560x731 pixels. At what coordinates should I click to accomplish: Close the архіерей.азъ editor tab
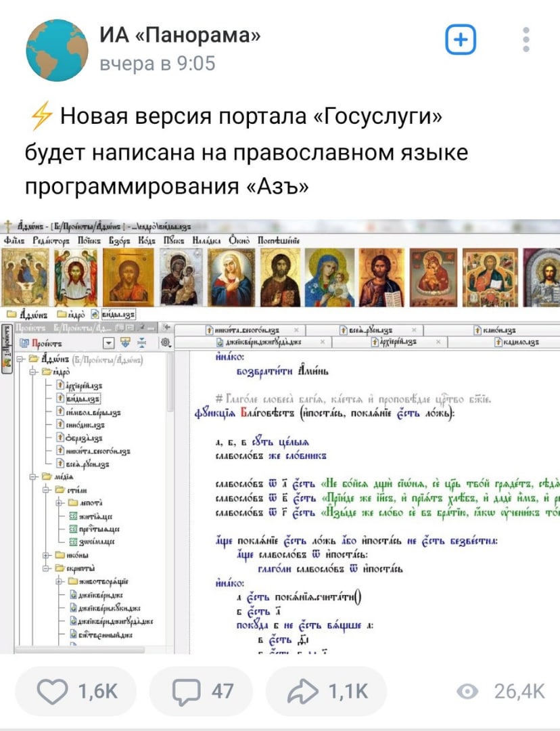438,342
